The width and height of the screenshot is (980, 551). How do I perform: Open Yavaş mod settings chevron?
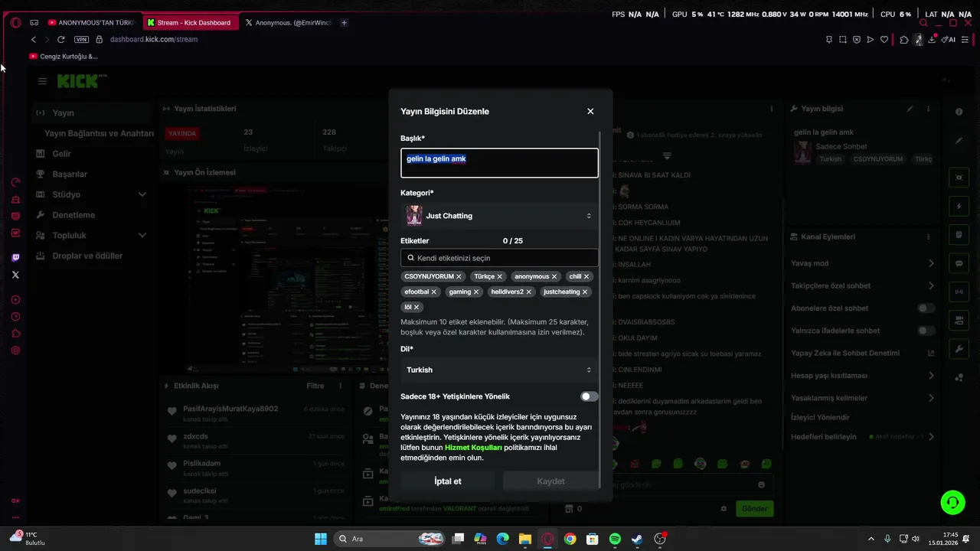pos(931,263)
